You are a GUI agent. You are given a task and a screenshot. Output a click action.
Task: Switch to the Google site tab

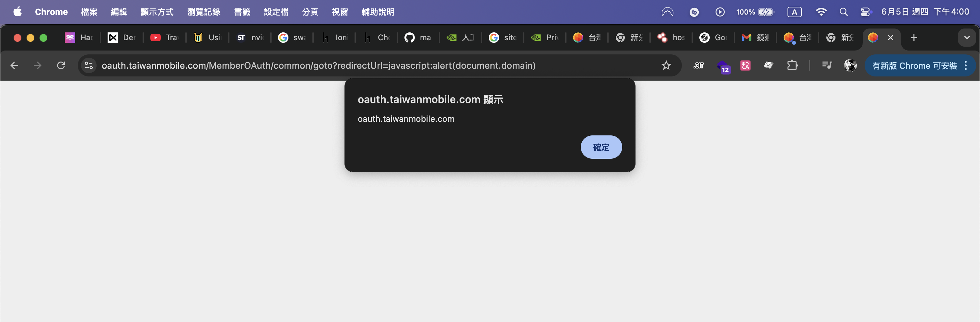pos(503,38)
